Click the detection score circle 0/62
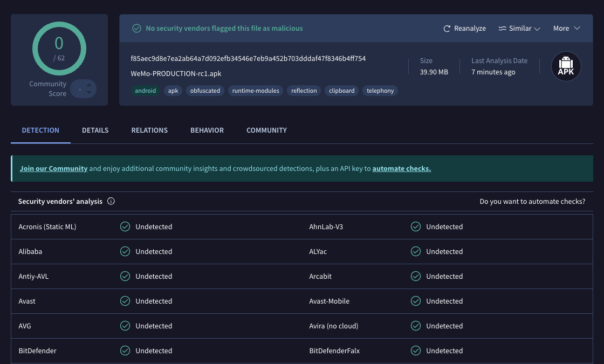Screen dimensions: 604x364 (59, 49)
